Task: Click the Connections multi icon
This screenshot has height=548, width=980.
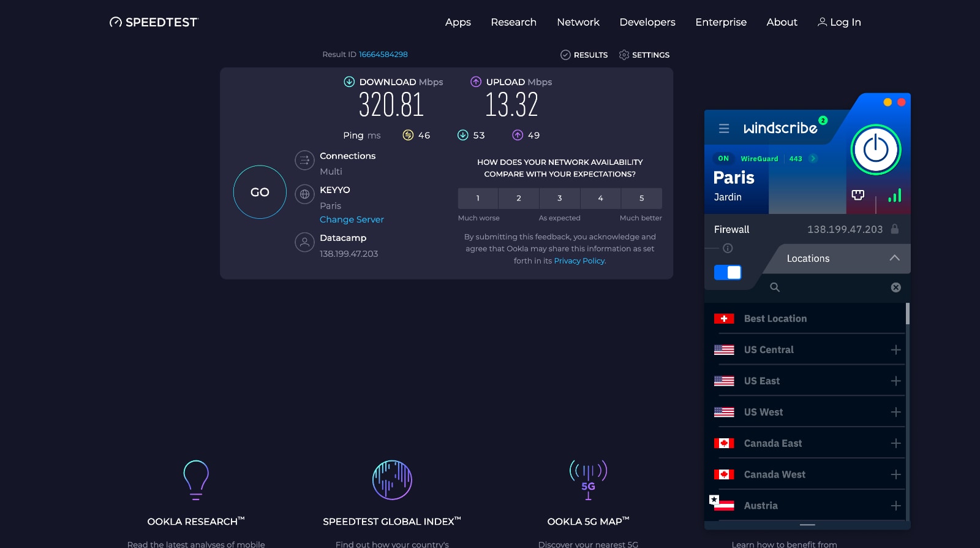Action: (304, 161)
